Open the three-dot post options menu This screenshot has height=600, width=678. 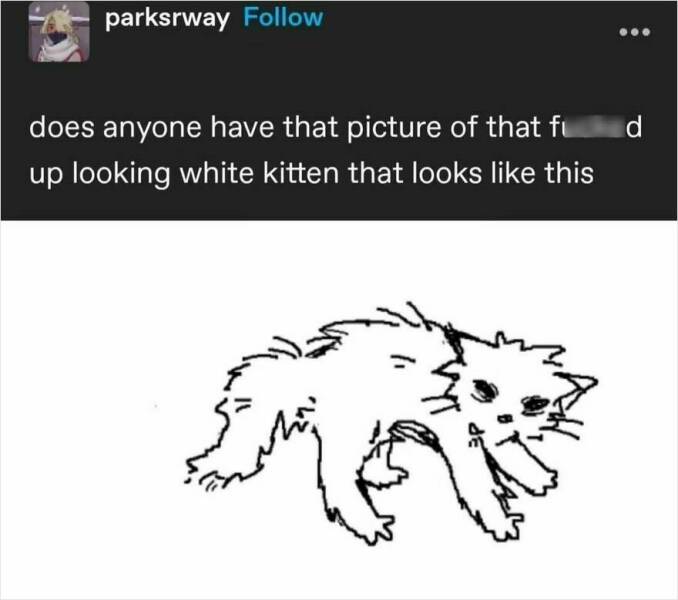click(x=634, y=32)
